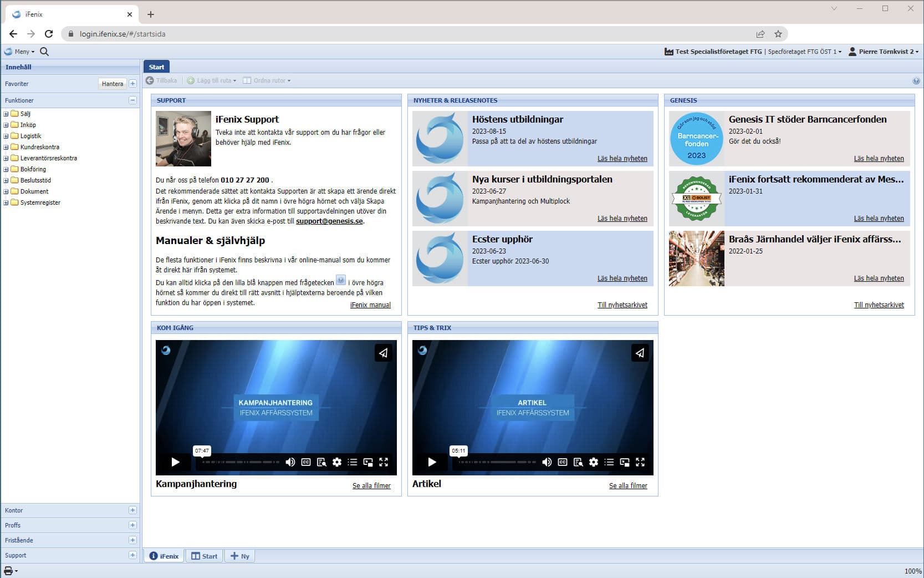Open settings gear on Artikel video
The width and height of the screenshot is (924, 578).
(x=594, y=462)
